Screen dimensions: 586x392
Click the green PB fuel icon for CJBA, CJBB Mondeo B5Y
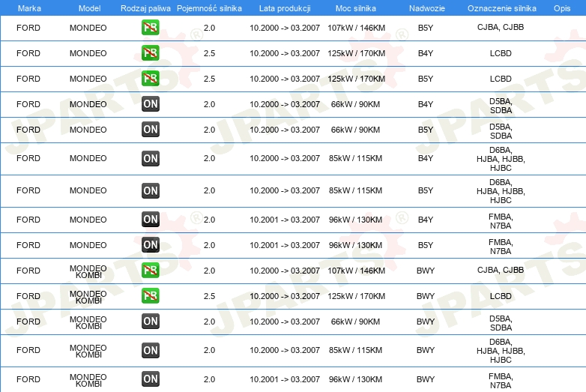click(150, 28)
